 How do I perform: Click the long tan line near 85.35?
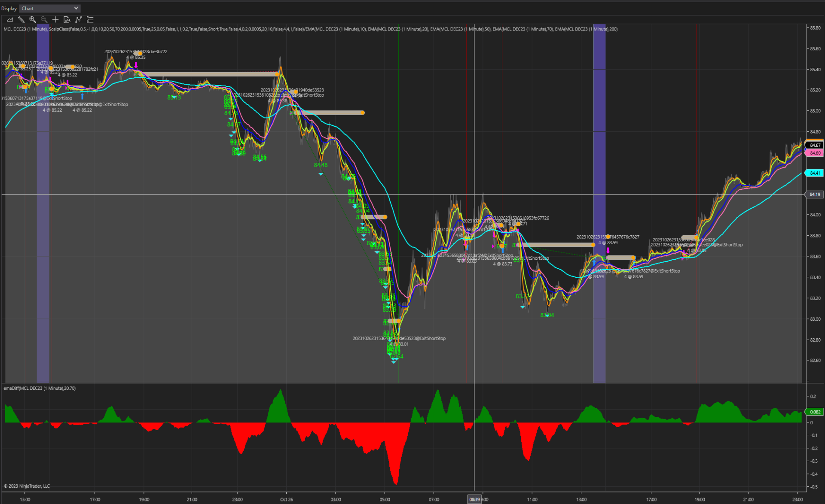click(x=211, y=74)
